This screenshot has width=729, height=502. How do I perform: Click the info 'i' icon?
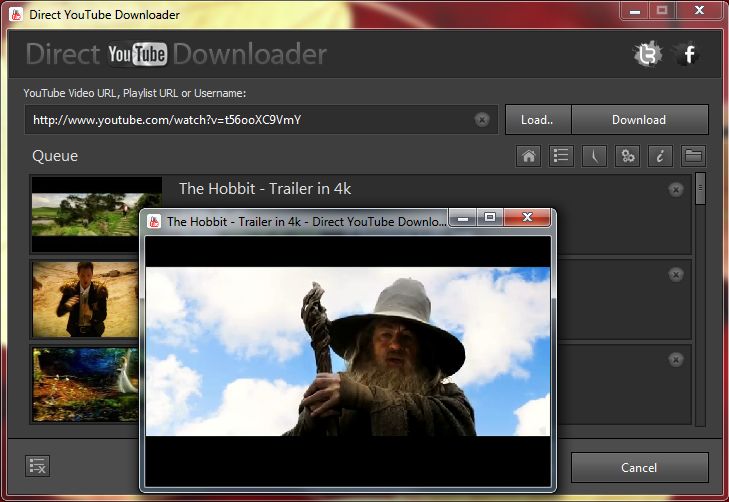659,156
